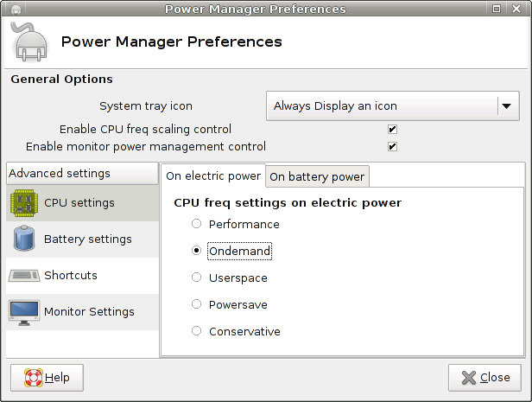Image resolution: width=532 pixels, height=402 pixels.
Task: Select the Userspace radio option
Action: [x=197, y=278]
